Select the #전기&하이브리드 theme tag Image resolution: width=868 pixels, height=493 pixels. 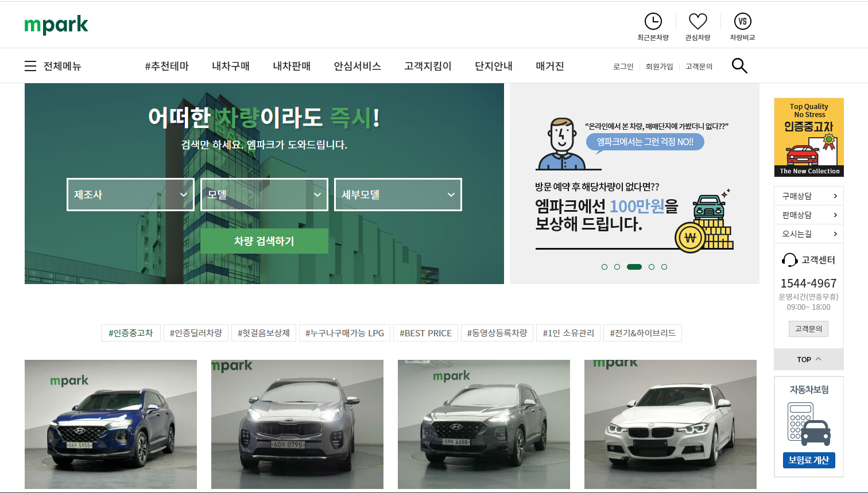pos(642,333)
